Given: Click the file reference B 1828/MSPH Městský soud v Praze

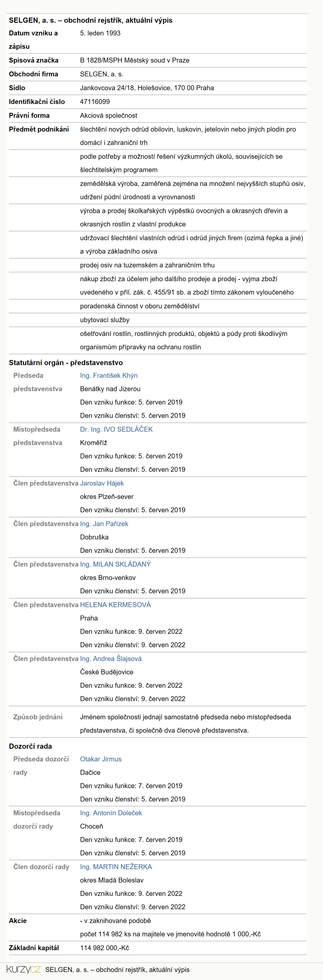Looking at the screenshot, I should pos(135,60).
